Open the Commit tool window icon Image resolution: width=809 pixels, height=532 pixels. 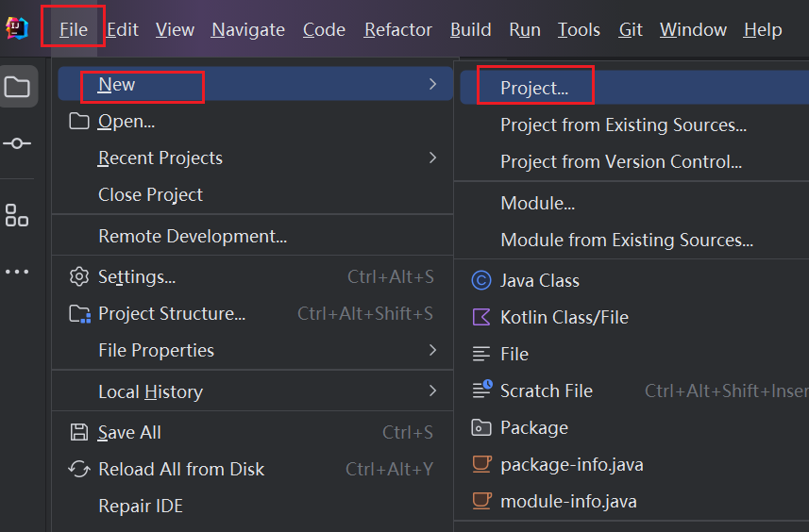17,143
